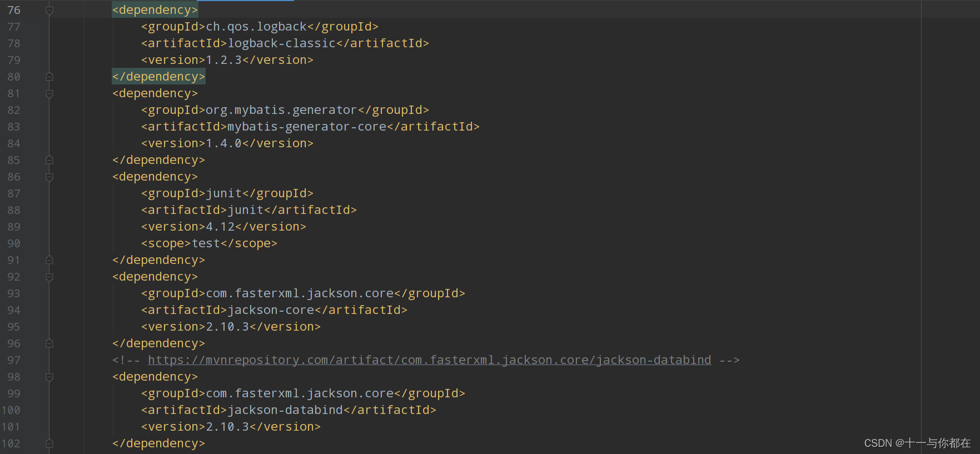
Task: Click the highlighted closing dependency tag line 80
Action: point(158,77)
